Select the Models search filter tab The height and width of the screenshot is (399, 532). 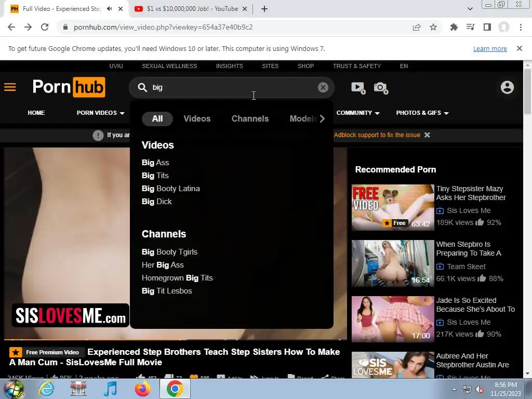303,119
